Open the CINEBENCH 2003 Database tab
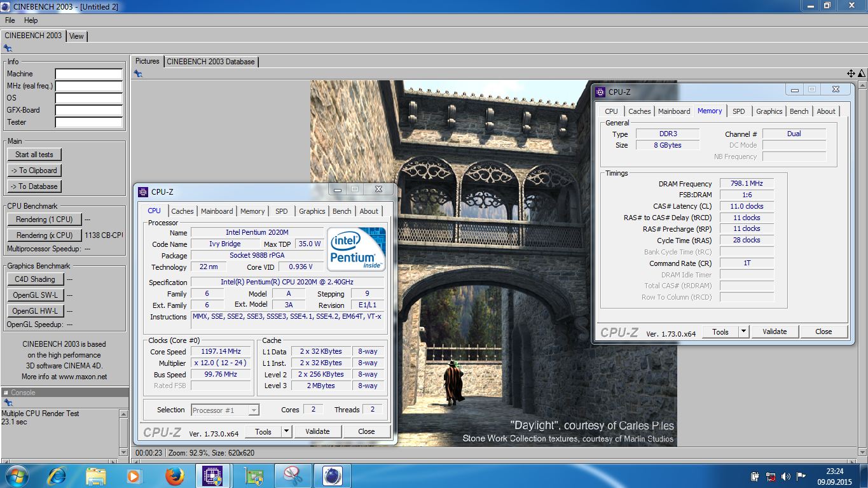The width and height of the screenshot is (868, 488). pyautogui.click(x=210, y=62)
